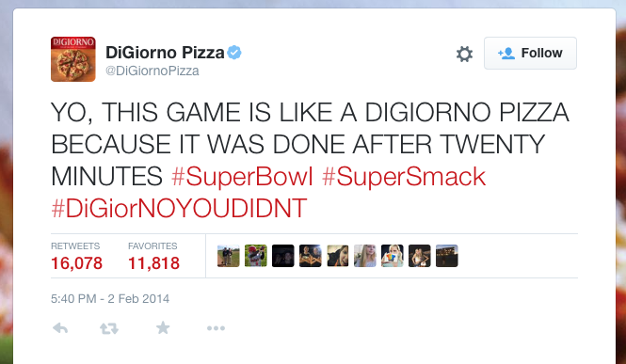The height and width of the screenshot is (364, 626).
Task: Open the baseball player avatar thumbnail
Action: pyautogui.click(x=255, y=256)
